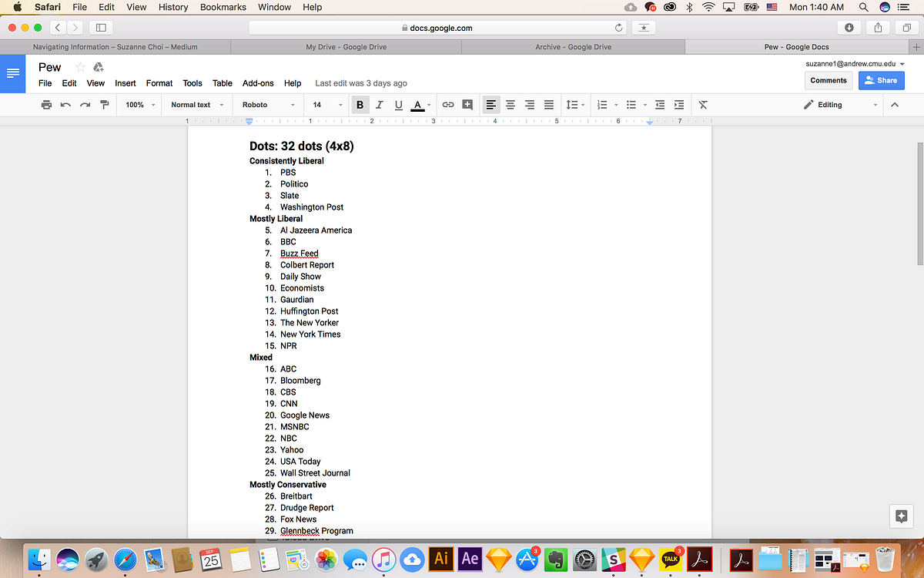Open the Docs Tools menu

click(x=192, y=83)
